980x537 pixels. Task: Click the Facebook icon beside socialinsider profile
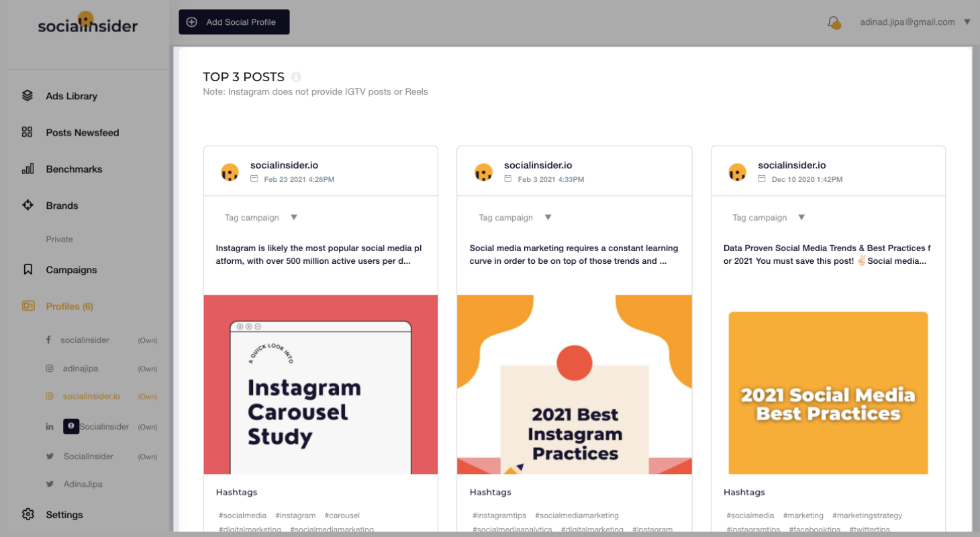pos(49,340)
